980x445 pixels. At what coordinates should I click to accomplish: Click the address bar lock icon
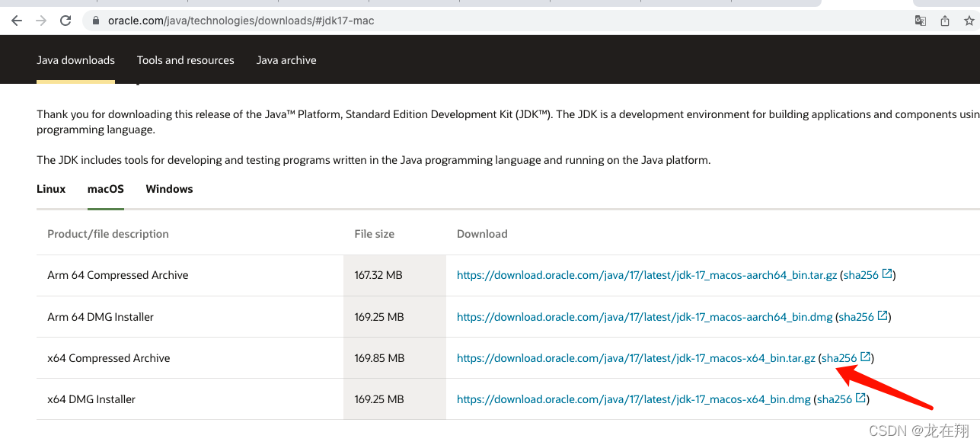[x=96, y=21]
